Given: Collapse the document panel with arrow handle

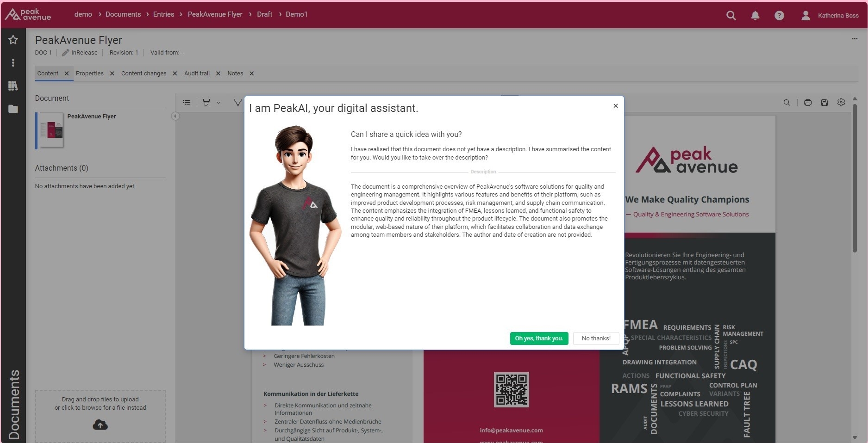Looking at the screenshot, I should click(175, 116).
